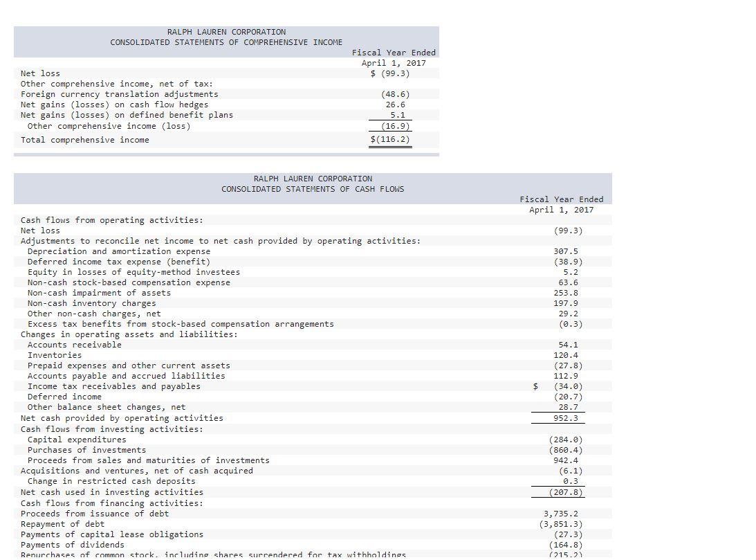Viewport: 756px width, 560px height.
Task: Click 'Proceeds from sales and maturities of investments'
Action: click(x=149, y=460)
